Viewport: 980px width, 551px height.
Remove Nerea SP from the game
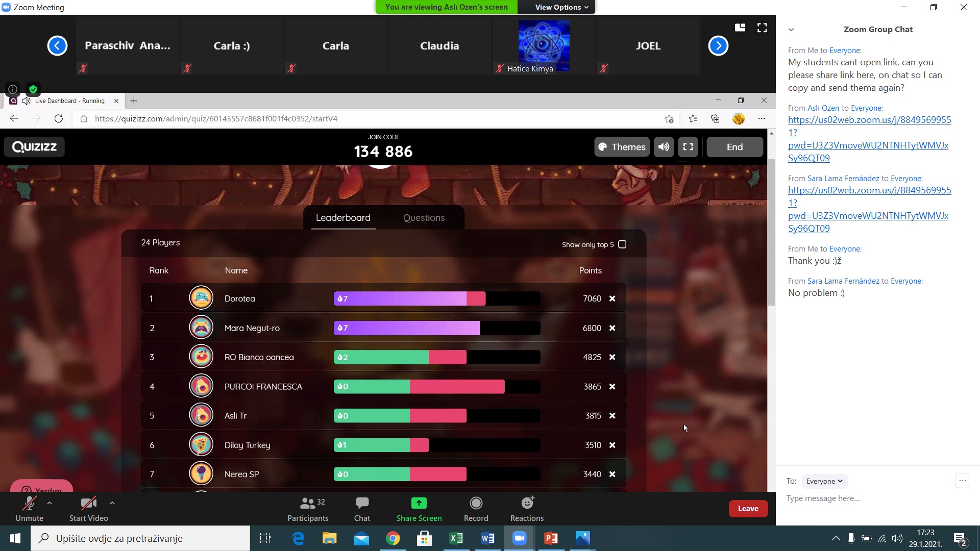pos(612,474)
